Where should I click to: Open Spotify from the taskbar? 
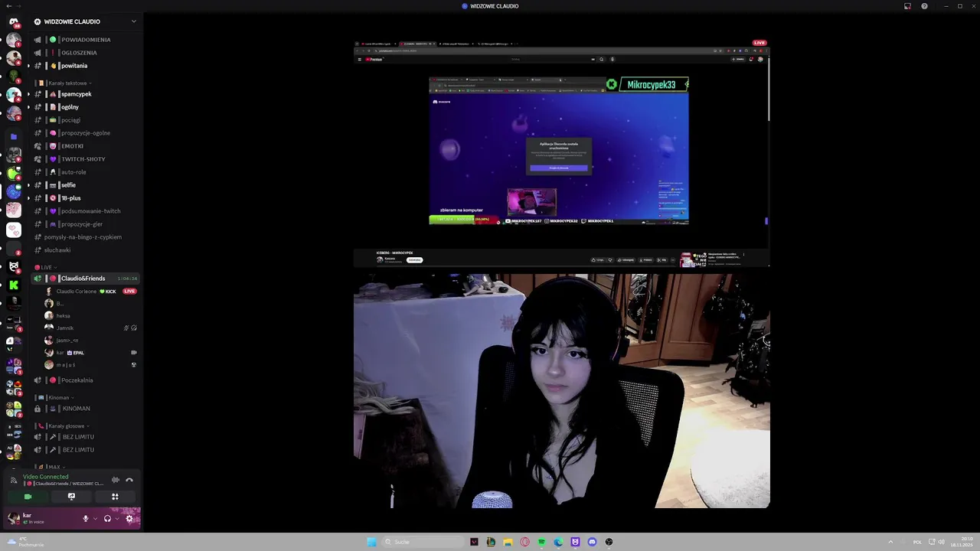[541, 542]
